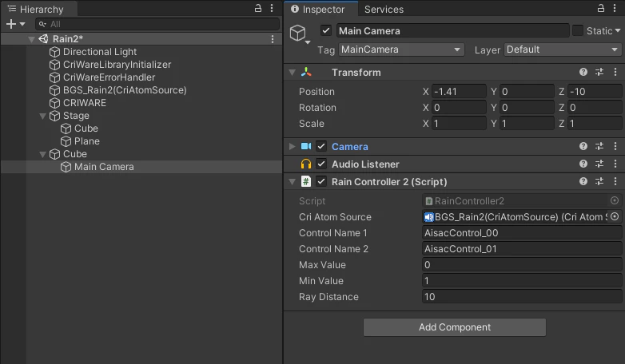The height and width of the screenshot is (364, 625).
Task: Open Transform help reference
Action: click(x=583, y=72)
